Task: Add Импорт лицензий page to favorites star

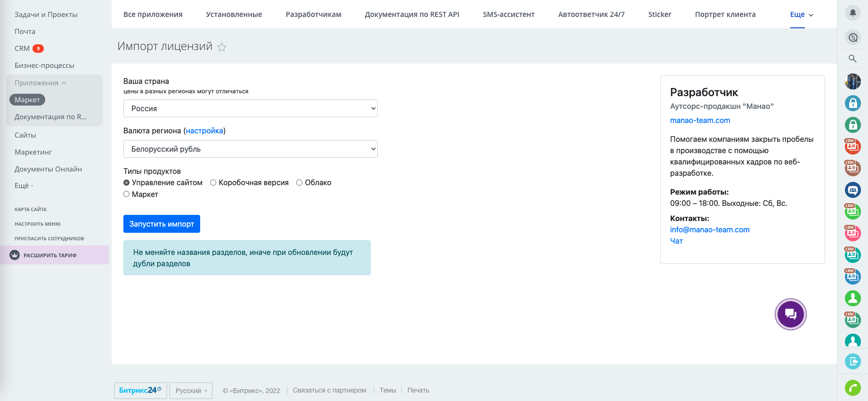Action: tap(222, 47)
